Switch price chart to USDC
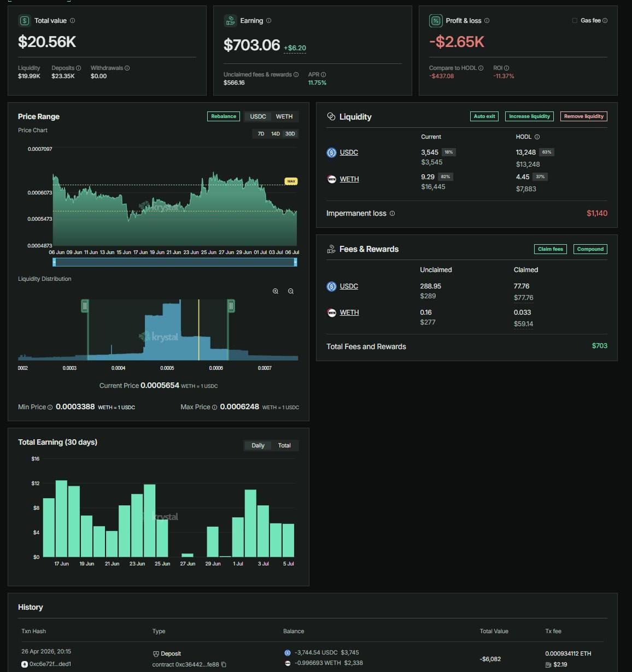The image size is (632, 672). 258,116
